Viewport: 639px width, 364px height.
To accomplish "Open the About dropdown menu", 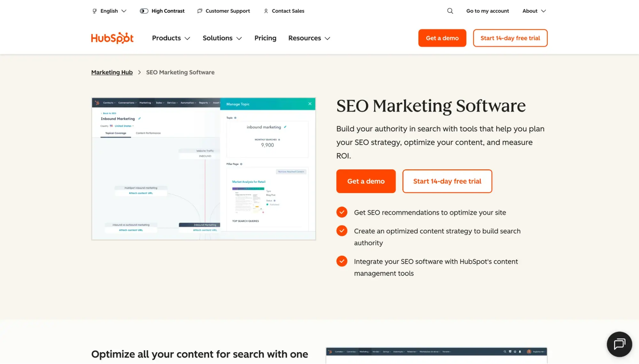I will (x=533, y=11).
